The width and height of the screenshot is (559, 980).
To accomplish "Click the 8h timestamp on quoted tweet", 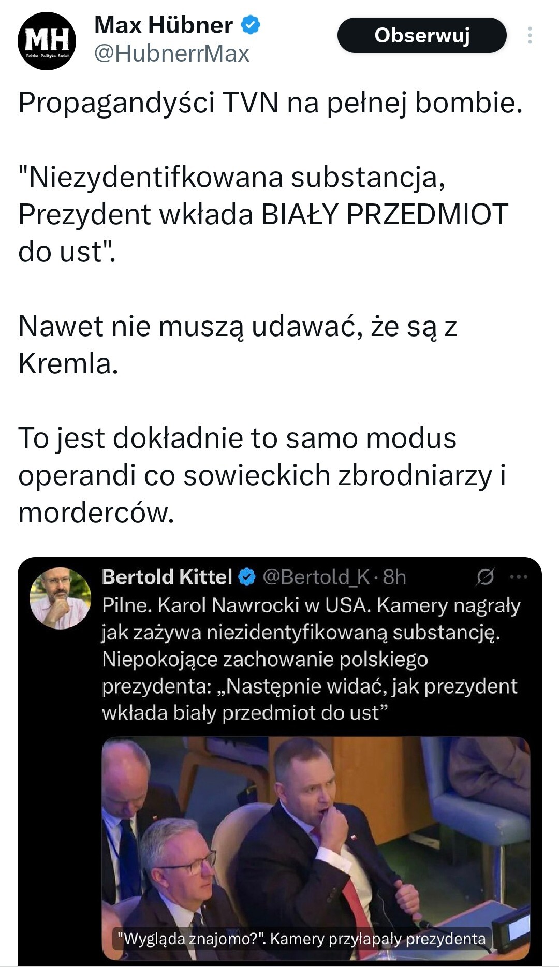I will pyautogui.click(x=394, y=577).
